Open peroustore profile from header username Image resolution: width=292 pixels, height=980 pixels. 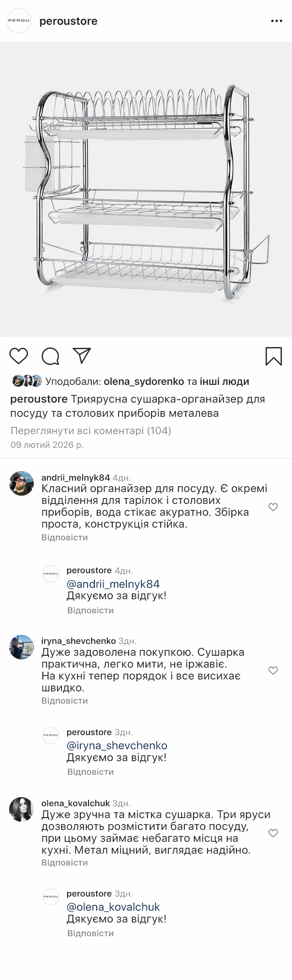[68, 21]
